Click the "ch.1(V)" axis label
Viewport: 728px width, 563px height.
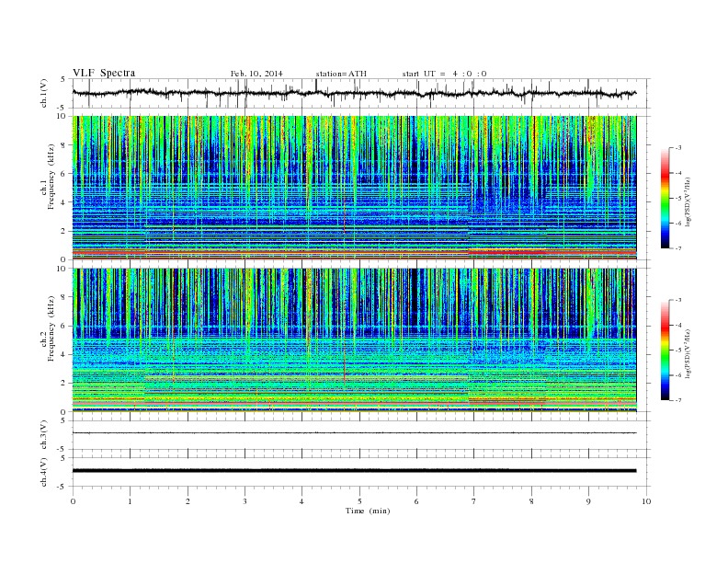44,94
